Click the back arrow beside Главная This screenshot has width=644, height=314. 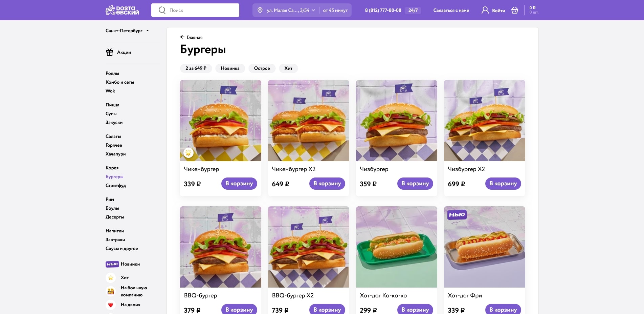click(x=182, y=37)
